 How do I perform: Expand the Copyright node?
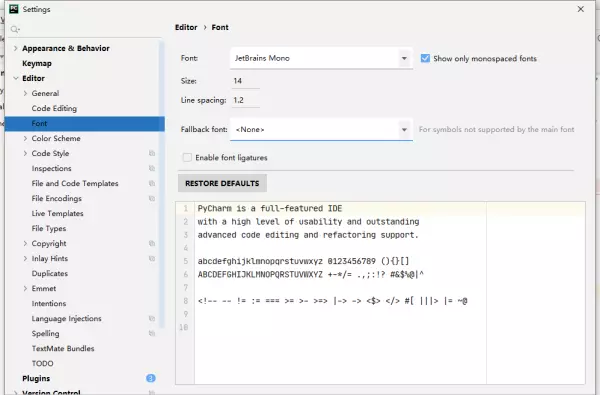pyautogui.click(x=25, y=243)
